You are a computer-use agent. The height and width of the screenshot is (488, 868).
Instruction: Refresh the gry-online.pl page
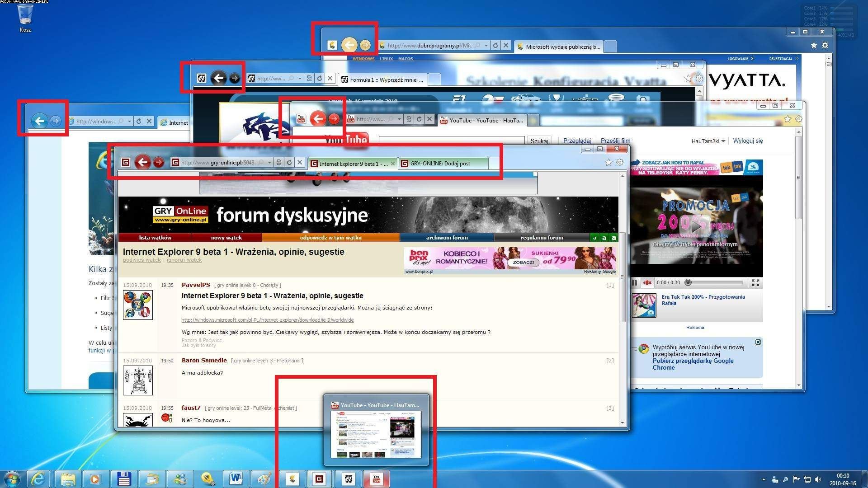click(x=289, y=163)
